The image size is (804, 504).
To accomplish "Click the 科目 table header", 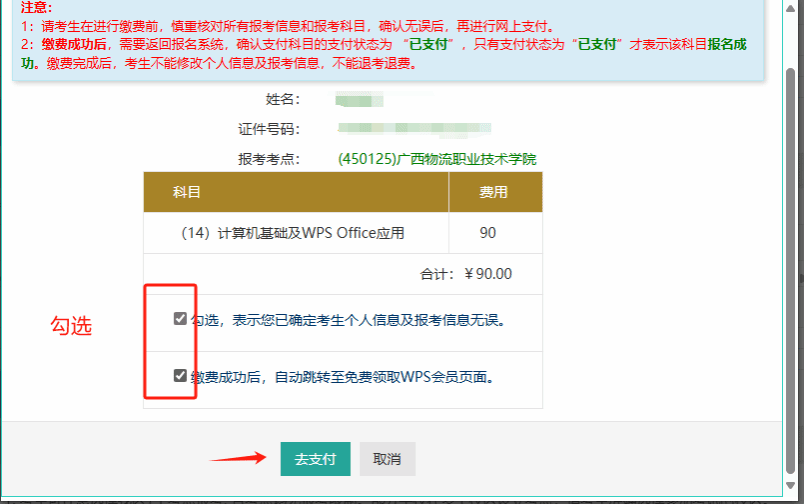I will tap(187, 191).
